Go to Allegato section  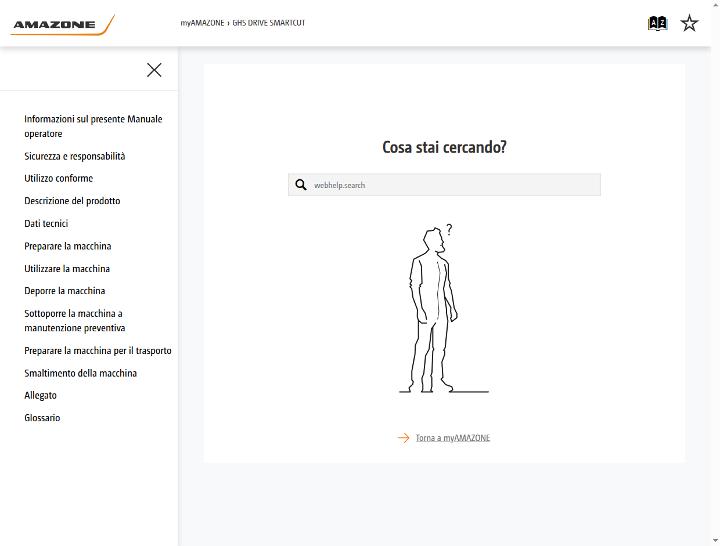click(40, 395)
